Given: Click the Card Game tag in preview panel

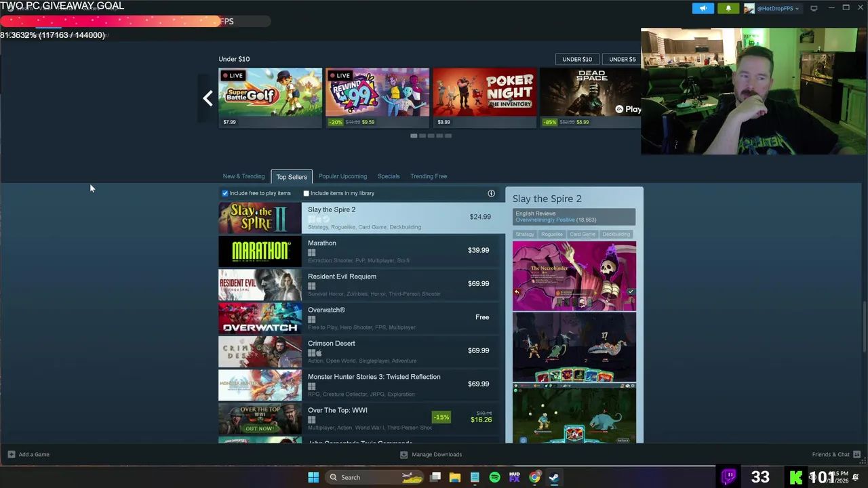Looking at the screenshot, I should (x=583, y=234).
